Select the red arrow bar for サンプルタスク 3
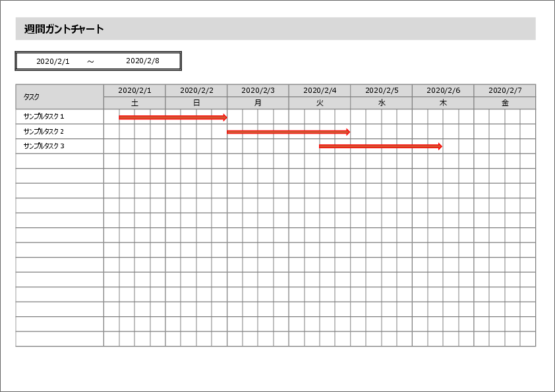 coord(380,146)
